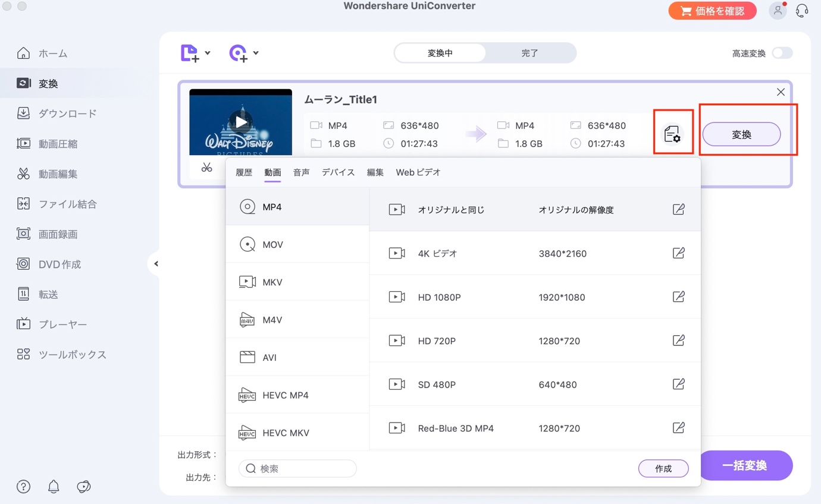Select the MOV format
This screenshot has width=821, height=504.
click(x=297, y=244)
